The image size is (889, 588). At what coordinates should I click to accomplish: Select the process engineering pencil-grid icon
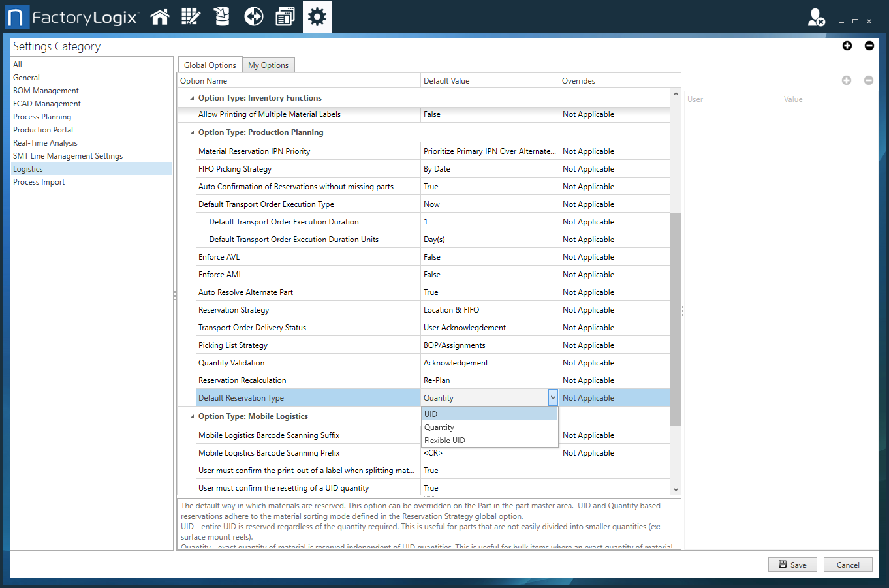[191, 16]
